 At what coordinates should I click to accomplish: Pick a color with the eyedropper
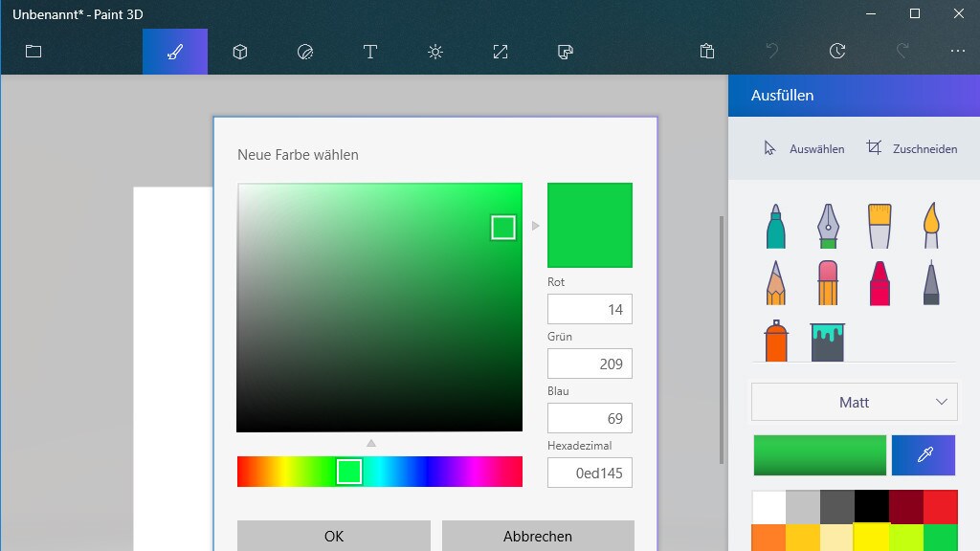[923, 455]
